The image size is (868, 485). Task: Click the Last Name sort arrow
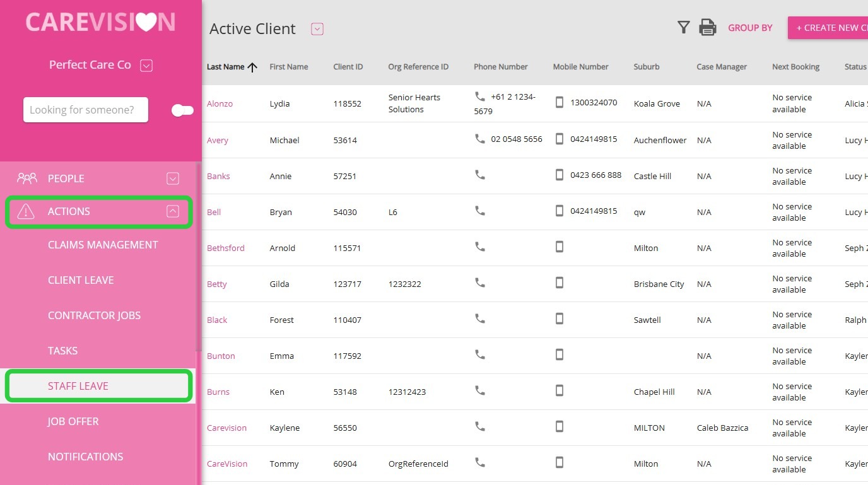pos(252,67)
